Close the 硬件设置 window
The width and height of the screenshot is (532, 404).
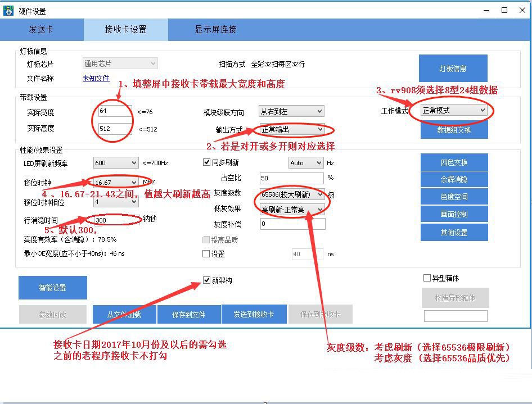click(522, 10)
